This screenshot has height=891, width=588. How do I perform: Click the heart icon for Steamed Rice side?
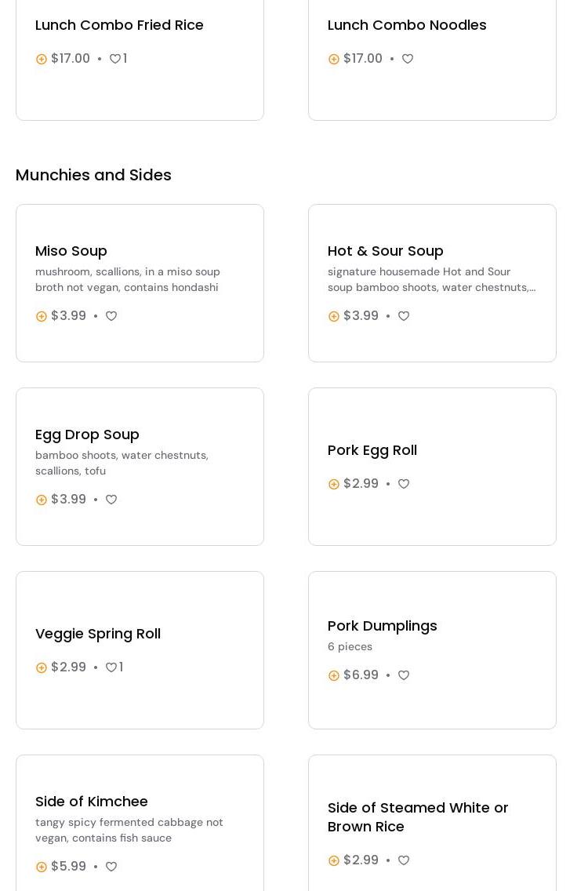pos(404,860)
